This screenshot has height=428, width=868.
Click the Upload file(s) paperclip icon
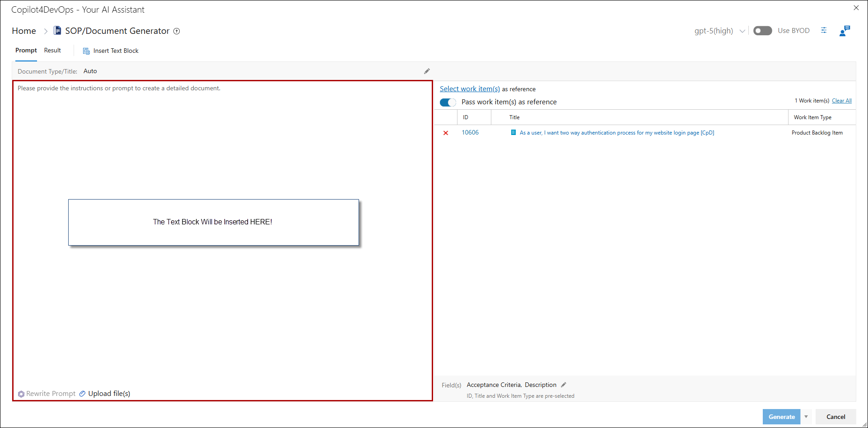pyautogui.click(x=82, y=394)
